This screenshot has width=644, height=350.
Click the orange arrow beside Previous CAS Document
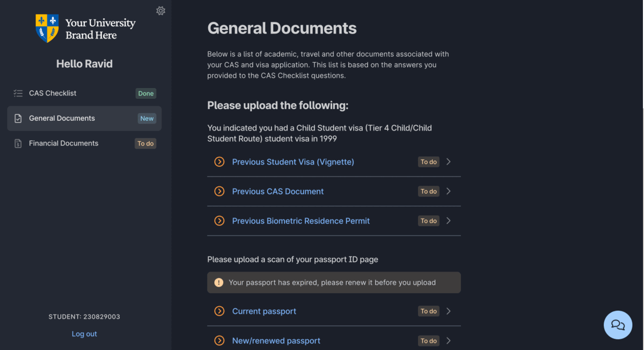[x=219, y=191]
